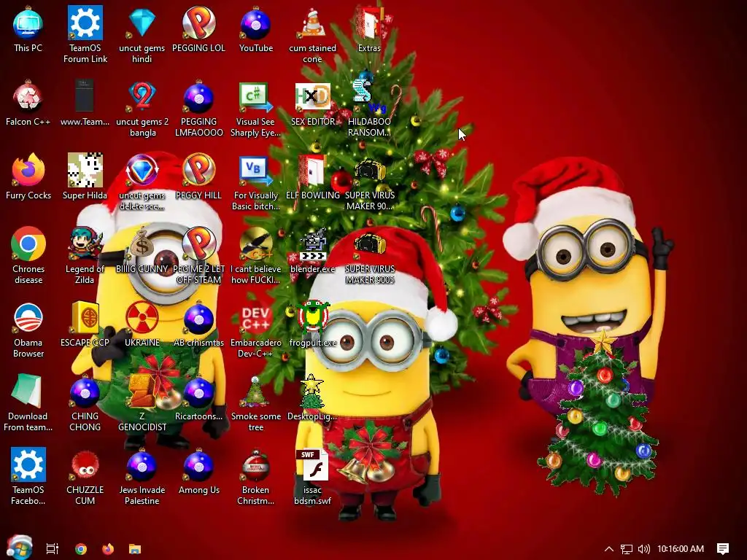Click the 10:16:00 AM taskbar clock
Screen dimensions: 747x560
point(681,549)
